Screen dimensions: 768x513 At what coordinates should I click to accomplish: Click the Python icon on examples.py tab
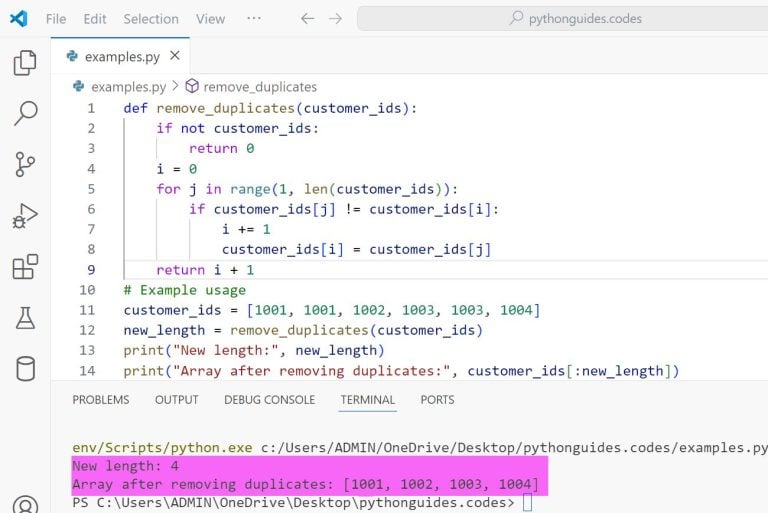(x=72, y=56)
